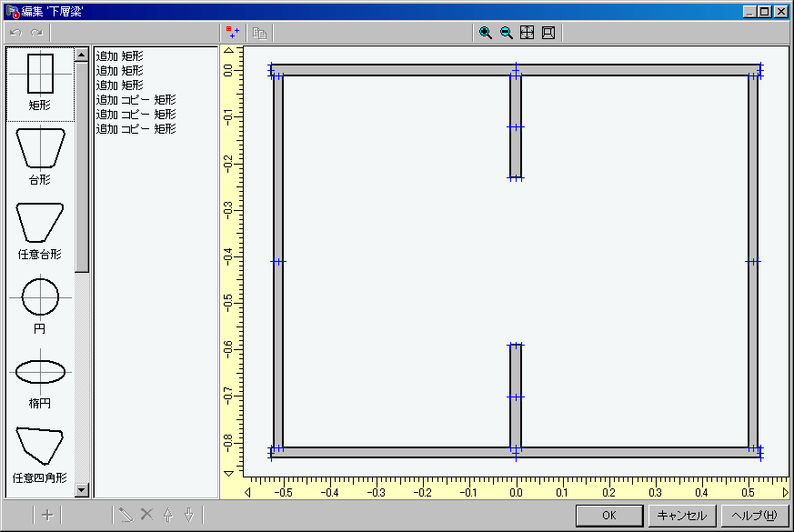Select the 台形 trapezoid shape tool
794x532 pixels.
40,156
